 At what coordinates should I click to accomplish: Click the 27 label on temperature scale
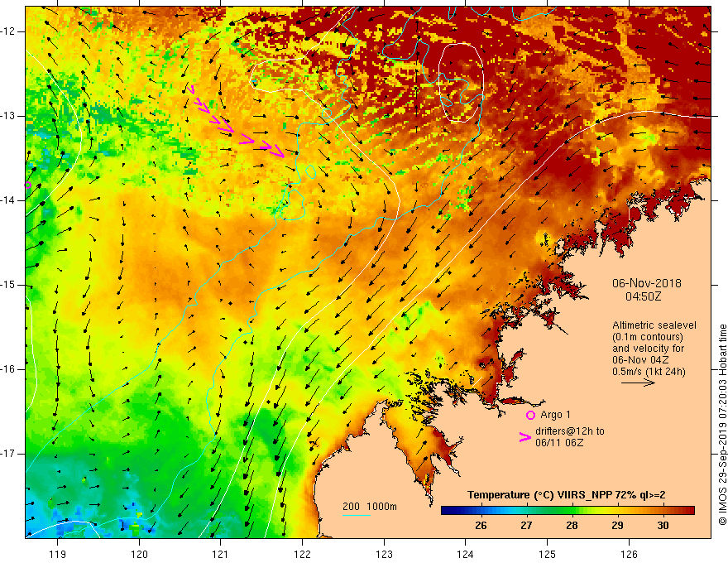[526, 526]
